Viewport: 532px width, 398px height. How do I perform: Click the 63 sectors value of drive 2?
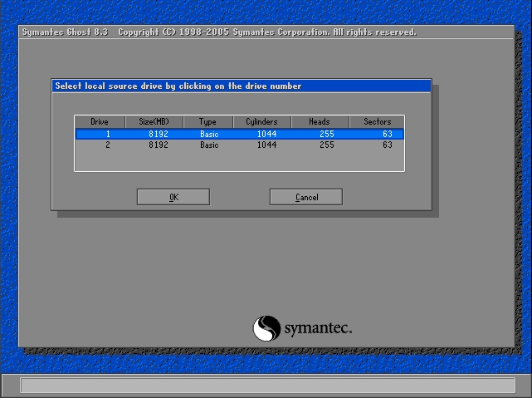coord(388,145)
